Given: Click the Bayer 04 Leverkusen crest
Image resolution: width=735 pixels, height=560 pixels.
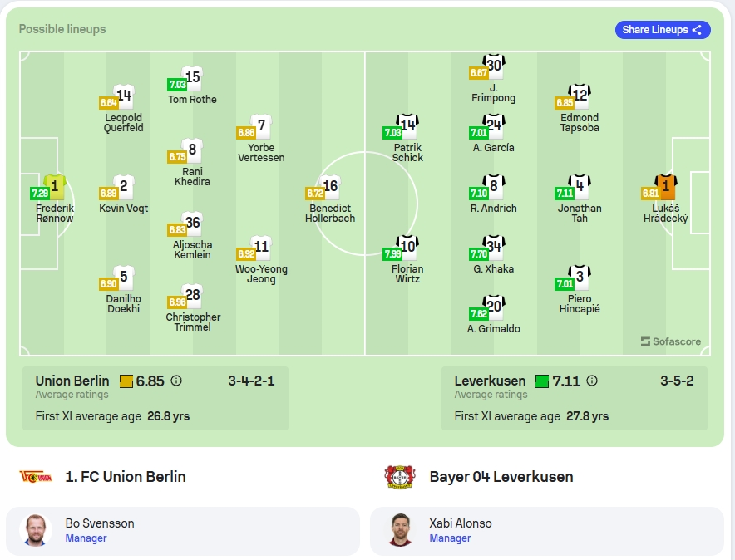Looking at the screenshot, I should click(400, 477).
